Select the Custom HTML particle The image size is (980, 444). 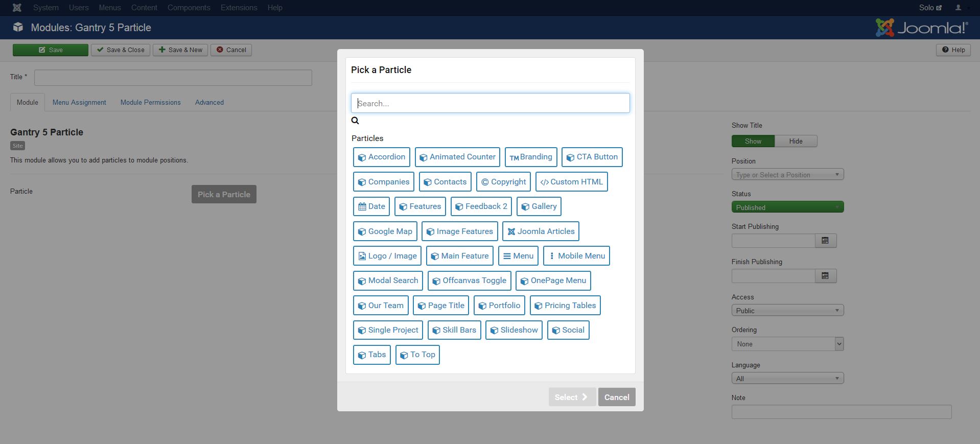[571, 182]
